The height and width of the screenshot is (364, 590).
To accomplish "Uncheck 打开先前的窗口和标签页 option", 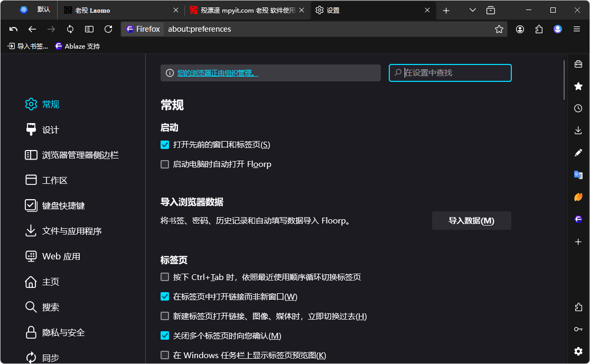I will pos(165,145).
